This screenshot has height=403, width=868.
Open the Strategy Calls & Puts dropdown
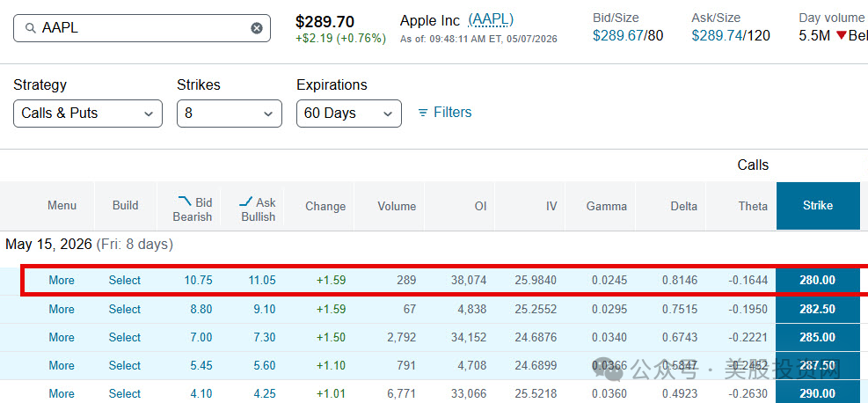point(87,114)
